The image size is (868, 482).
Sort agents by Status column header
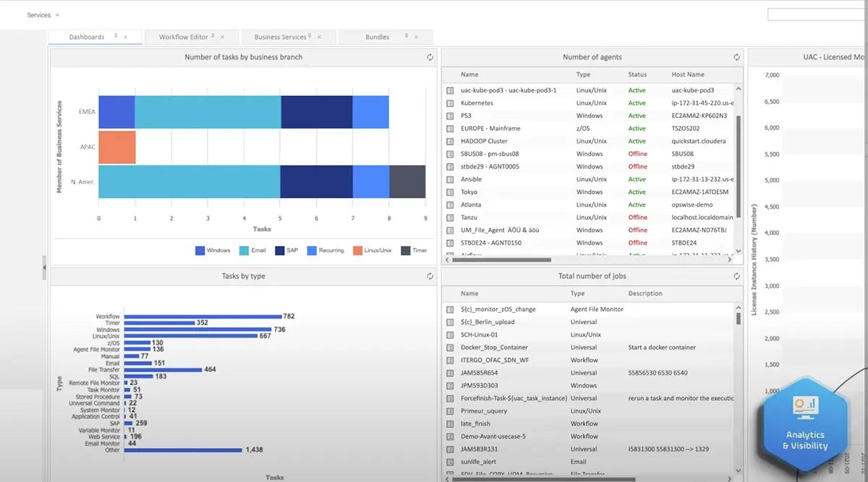[x=637, y=75]
